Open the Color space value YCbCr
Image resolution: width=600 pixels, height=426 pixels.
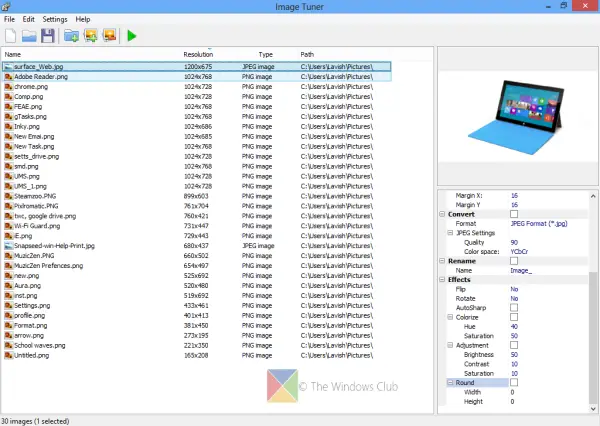(x=519, y=251)
